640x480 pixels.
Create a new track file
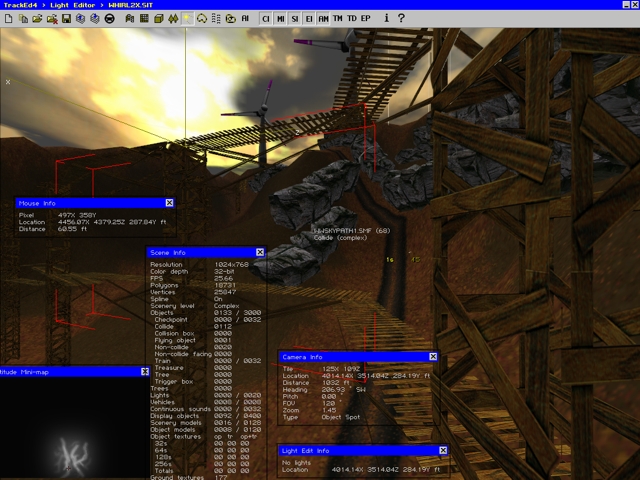point(9,18)
